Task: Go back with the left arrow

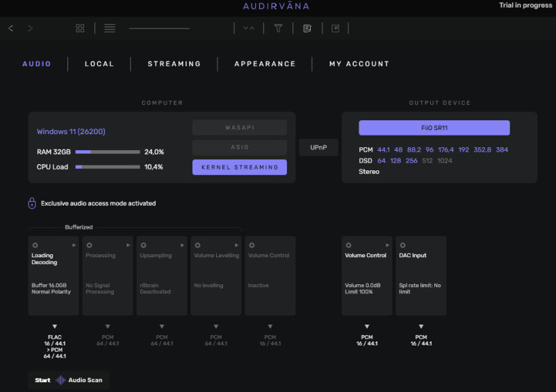Action: (x=10, y=28)
